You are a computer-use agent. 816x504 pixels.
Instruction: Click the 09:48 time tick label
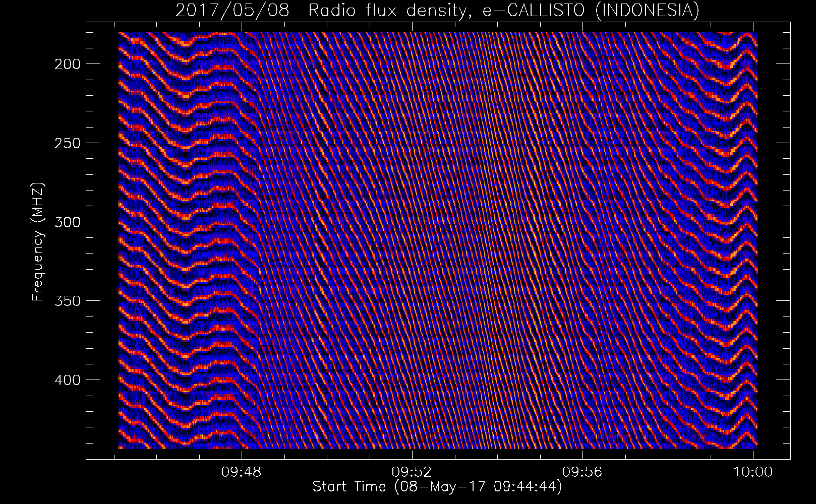coord(242,472)
